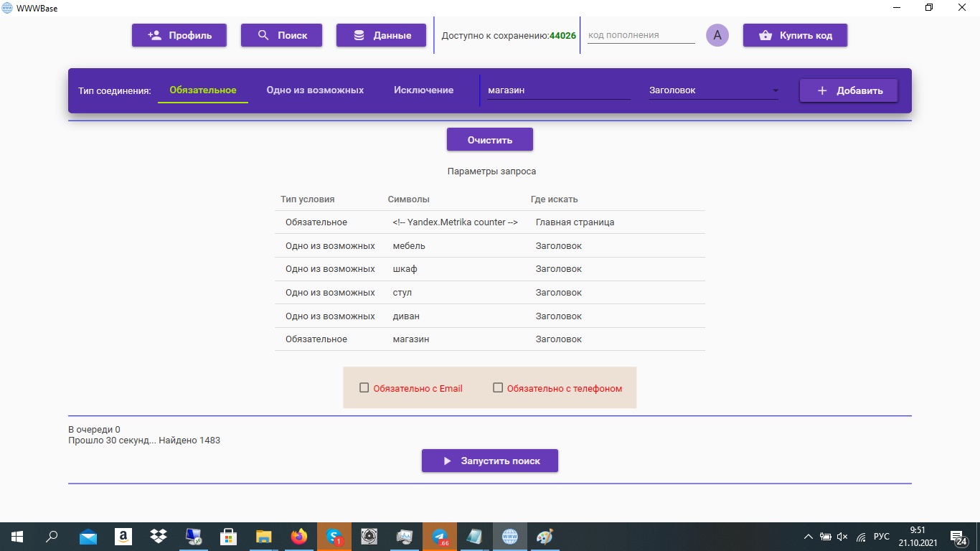Click the шкаф row in the table
This screenshot has height=551, width=980.
[x=490, y=269]
